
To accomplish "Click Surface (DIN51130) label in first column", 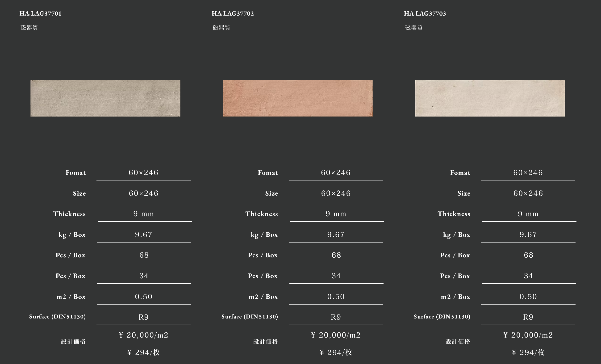I will (58, 317).
